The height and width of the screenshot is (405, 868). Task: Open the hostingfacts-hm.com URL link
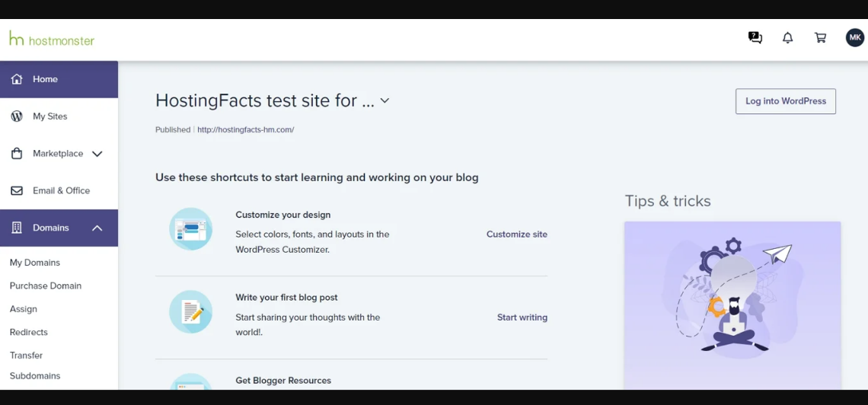coord(246,129)
